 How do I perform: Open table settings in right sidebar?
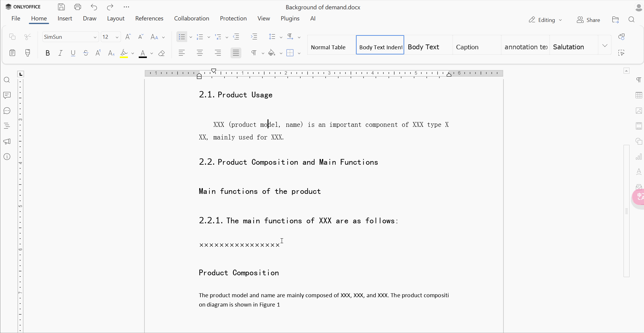coord(639,95)
